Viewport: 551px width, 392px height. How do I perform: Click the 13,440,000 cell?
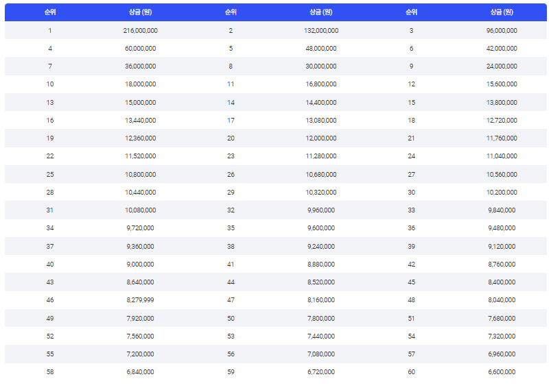click(x=140, y=121)
